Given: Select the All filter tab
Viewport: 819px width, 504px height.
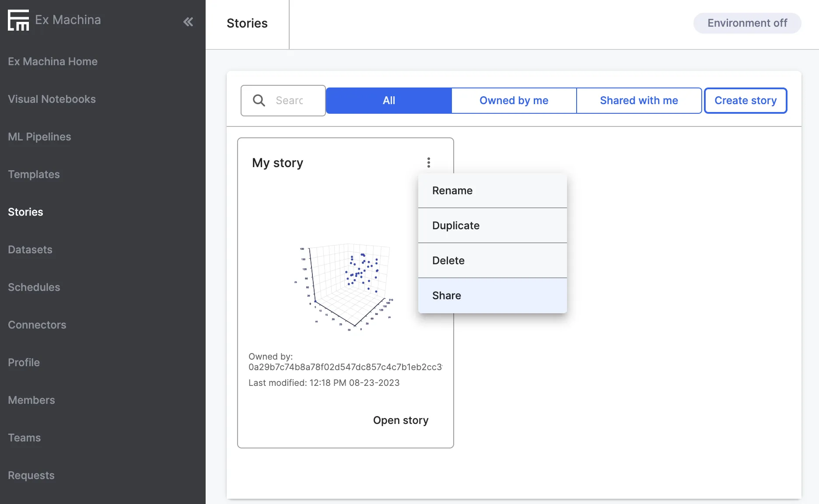Looking at the screenshot, I should click(x=388, y=101).
